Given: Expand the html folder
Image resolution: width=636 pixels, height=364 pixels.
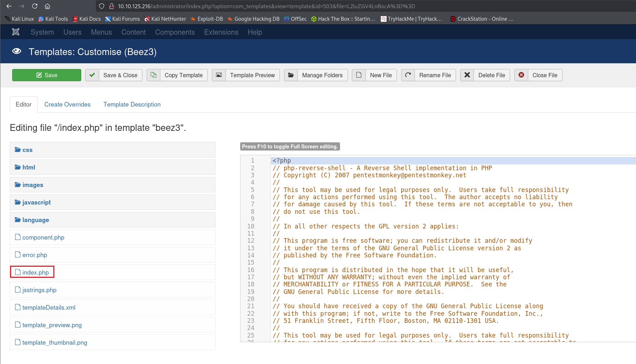Looking at the screenshot, I should [112, 167].
